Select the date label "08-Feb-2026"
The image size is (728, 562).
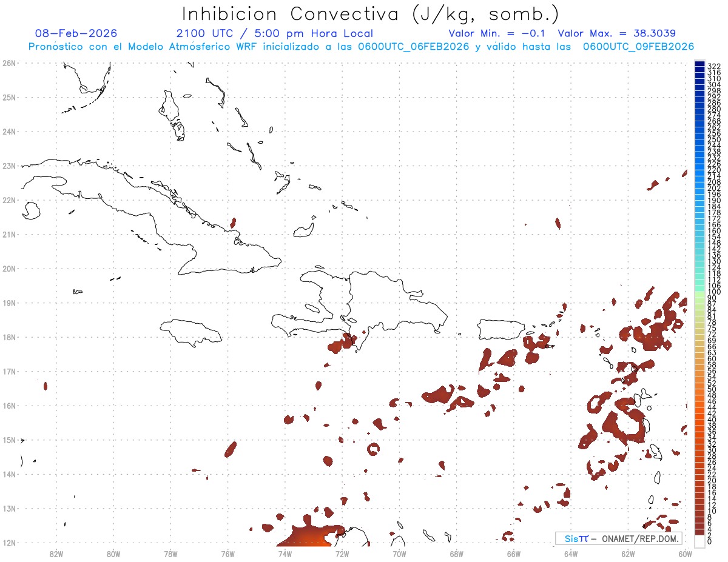click(x=76, y=33)
